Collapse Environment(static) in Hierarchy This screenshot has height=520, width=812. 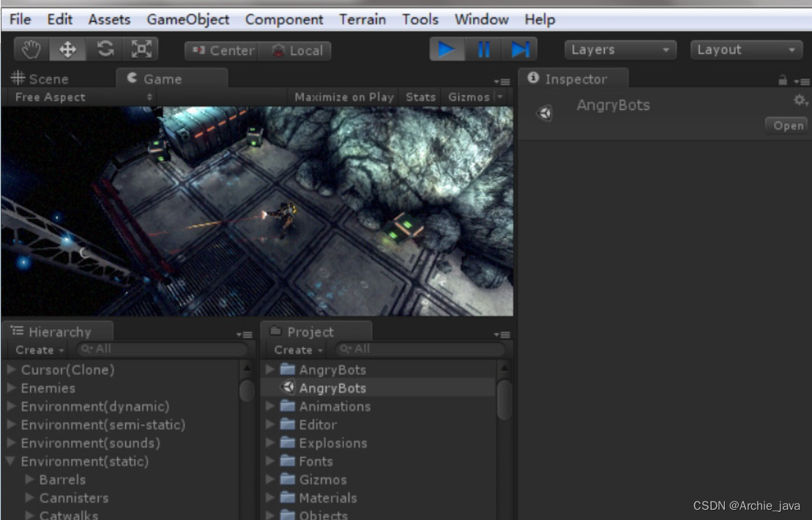[x=11, y=461]
